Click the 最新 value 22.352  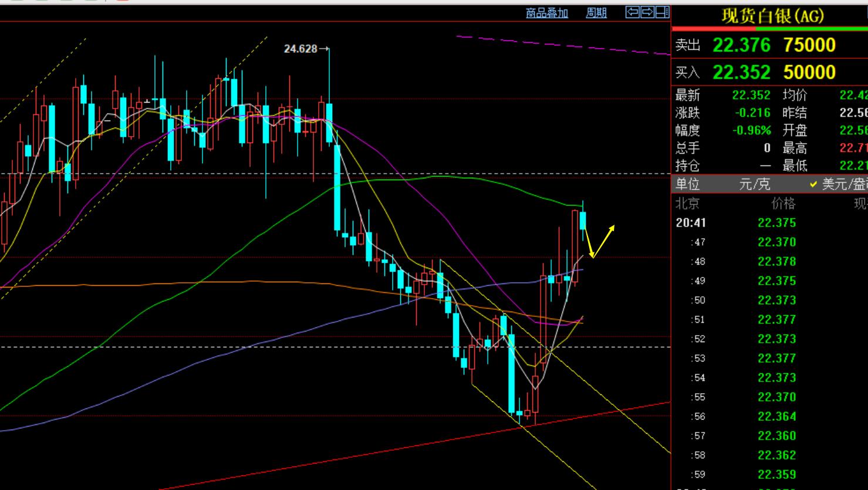[751, 95]
